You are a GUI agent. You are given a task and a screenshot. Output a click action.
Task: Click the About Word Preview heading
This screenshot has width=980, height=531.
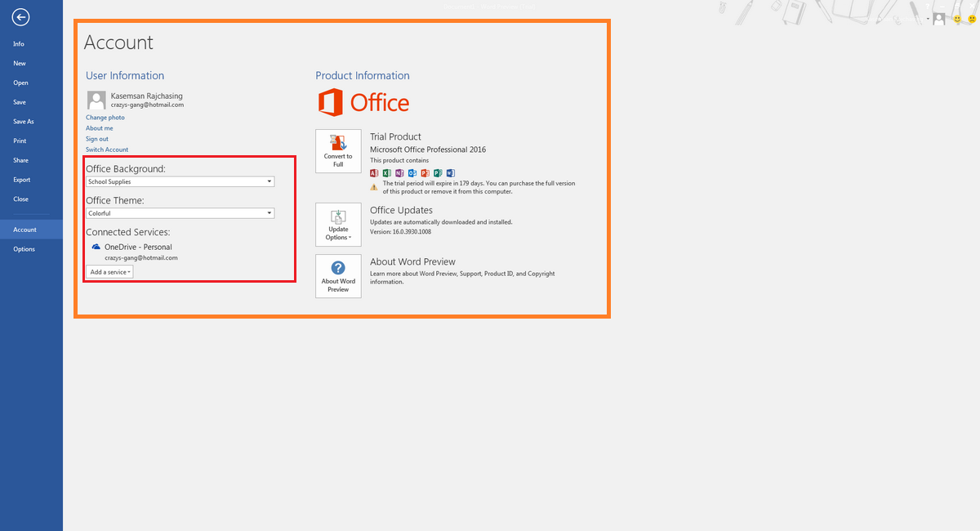tap(413, 262)
